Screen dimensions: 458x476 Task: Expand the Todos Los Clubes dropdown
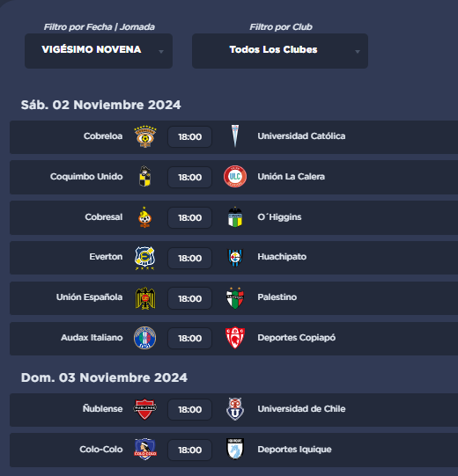(x=280, y=51)
